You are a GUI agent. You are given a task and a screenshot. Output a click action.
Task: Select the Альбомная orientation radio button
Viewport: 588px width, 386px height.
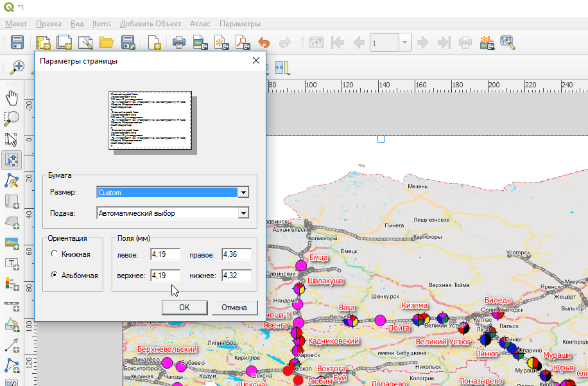click(x=55, y=275)
